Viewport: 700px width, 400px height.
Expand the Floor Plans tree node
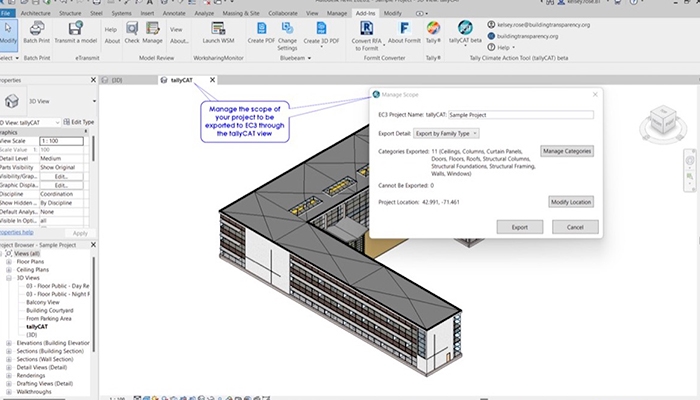[9, 263]
